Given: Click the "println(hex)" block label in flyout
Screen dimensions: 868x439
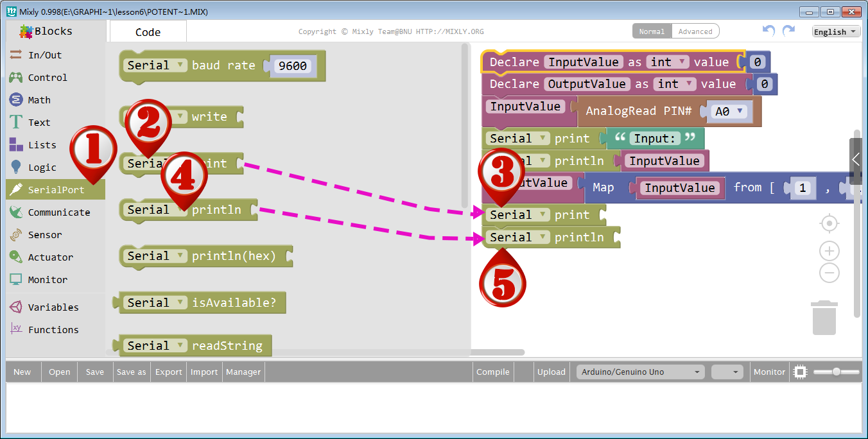Looking at the screenshot, I should [x=234, y=256].
